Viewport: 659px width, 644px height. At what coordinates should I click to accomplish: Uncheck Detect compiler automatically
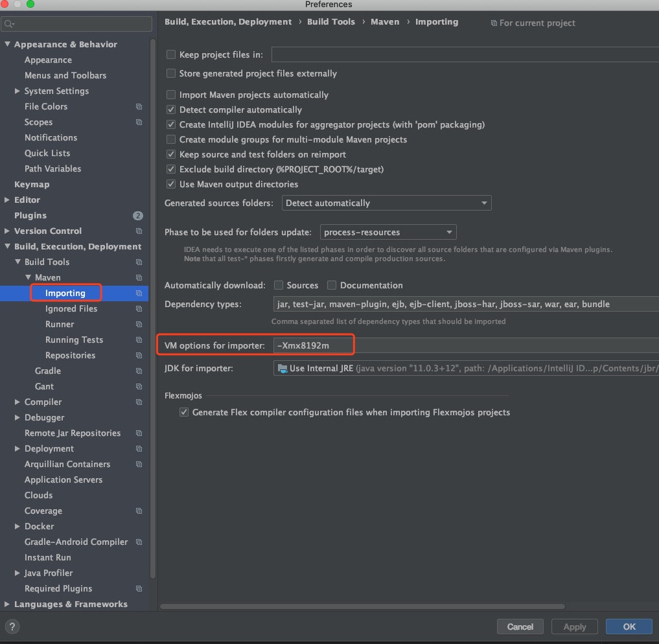(171, 110)
